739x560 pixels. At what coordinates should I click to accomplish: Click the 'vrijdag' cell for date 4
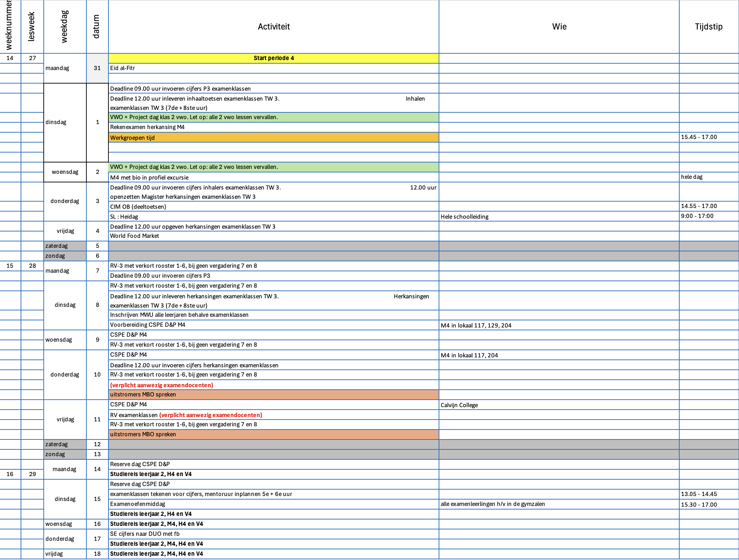coord(65,231)
